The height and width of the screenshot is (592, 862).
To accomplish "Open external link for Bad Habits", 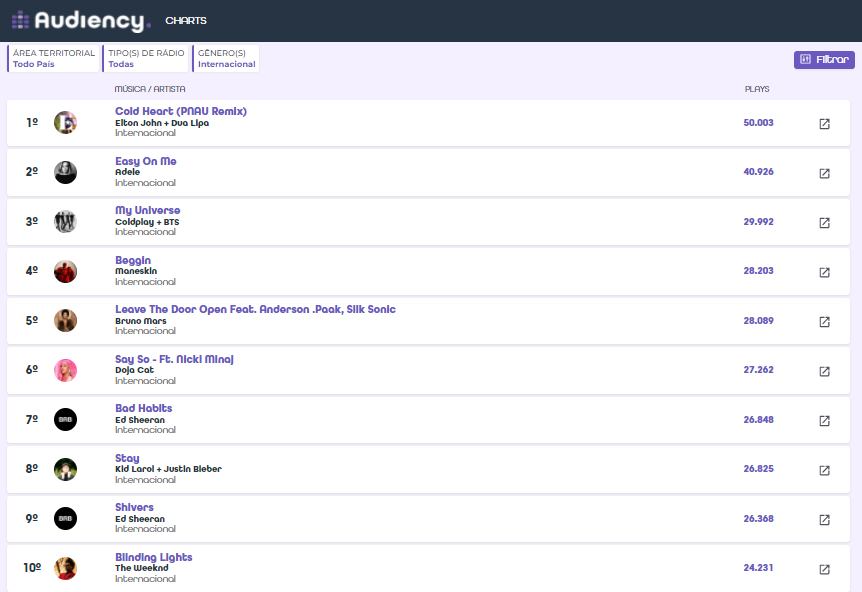I will click(824, 421).
